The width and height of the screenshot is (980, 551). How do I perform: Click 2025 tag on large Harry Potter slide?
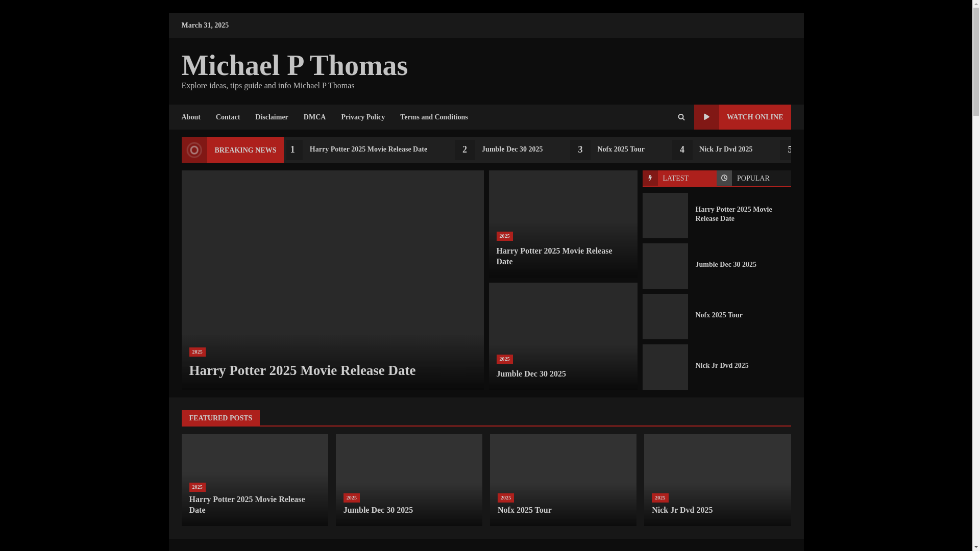coord(197,352)
